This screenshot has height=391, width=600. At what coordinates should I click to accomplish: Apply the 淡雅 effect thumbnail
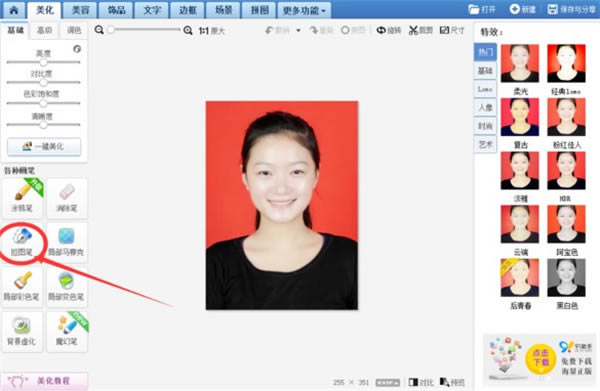[520, 170]
